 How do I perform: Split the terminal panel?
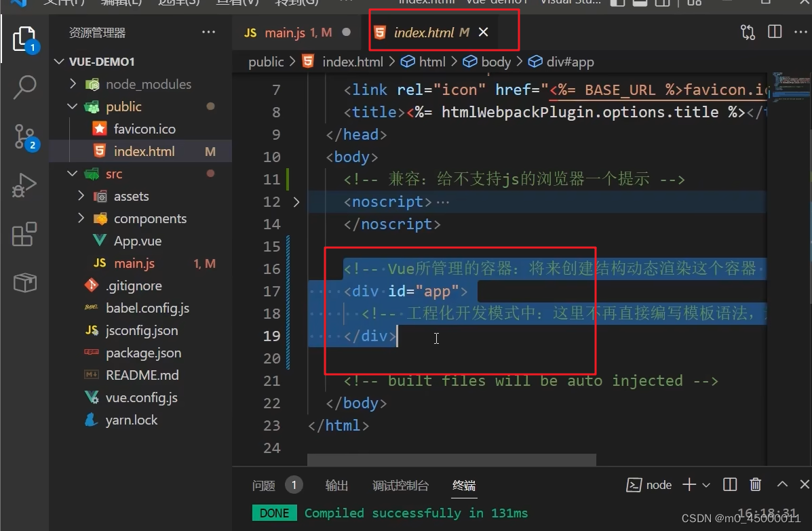click(x=730, y=484)
